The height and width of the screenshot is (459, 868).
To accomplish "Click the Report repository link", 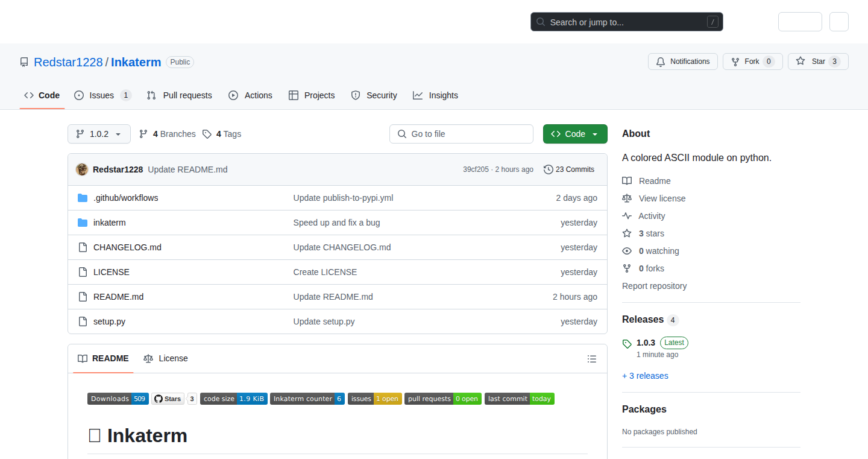I will point(654,286).
